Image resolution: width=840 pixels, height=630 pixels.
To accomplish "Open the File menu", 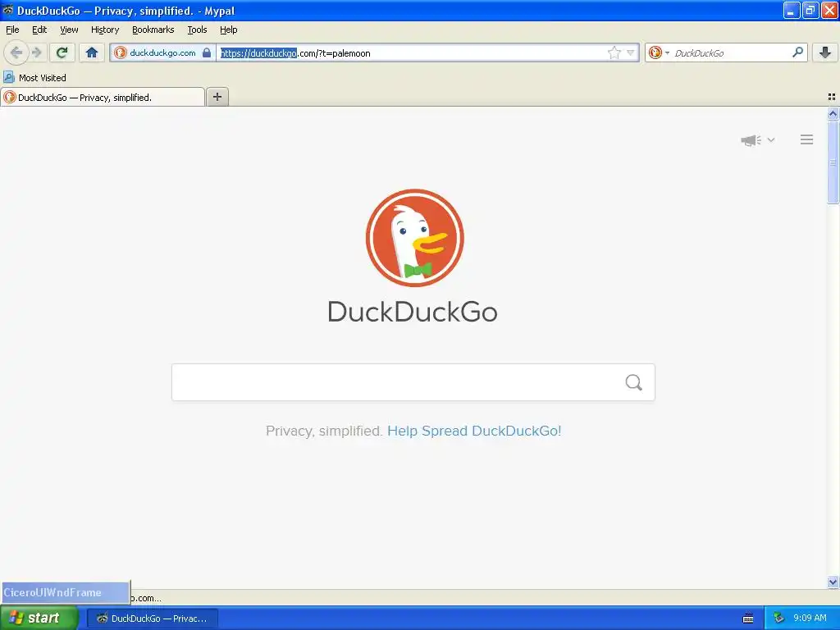I will [12, 30].
